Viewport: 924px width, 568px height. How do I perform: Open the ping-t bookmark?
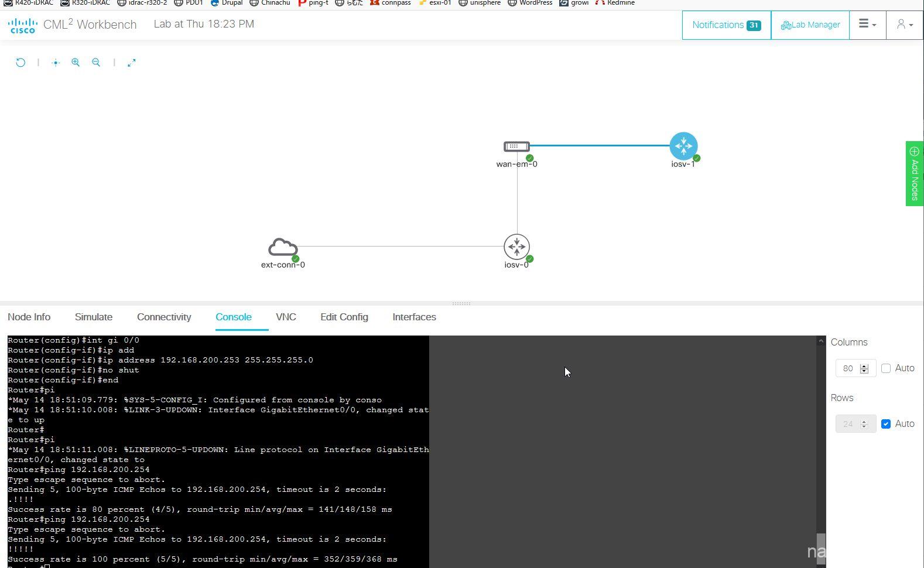(x=313, y=3)
